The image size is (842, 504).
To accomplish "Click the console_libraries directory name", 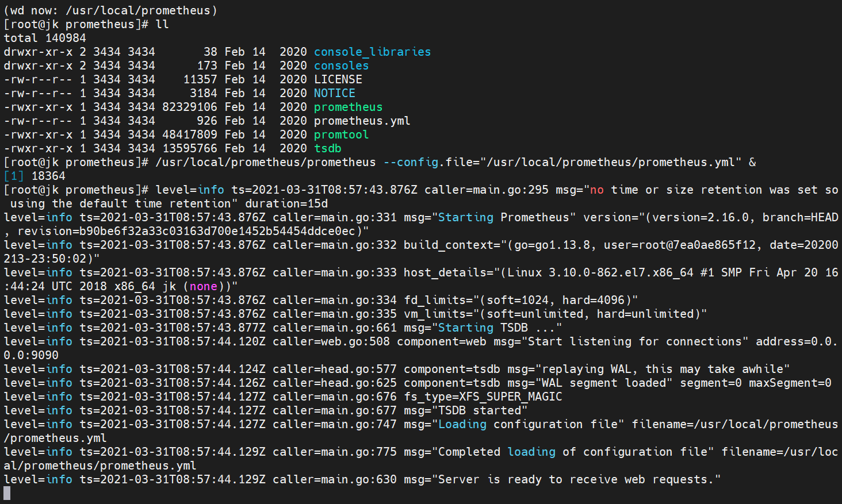I will click(372, 52).
